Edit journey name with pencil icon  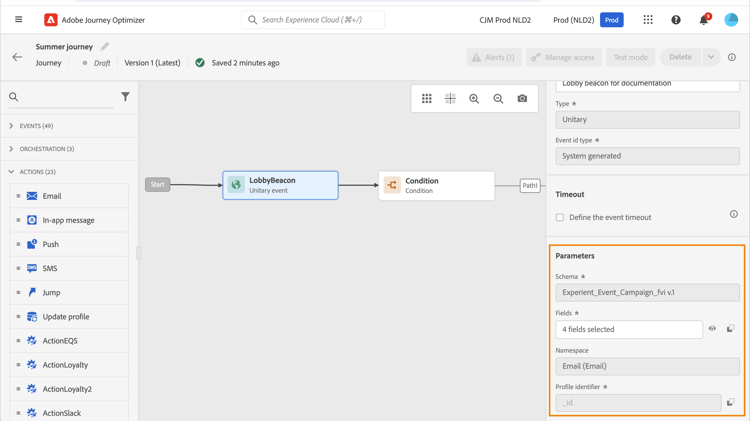coord(104,46)
